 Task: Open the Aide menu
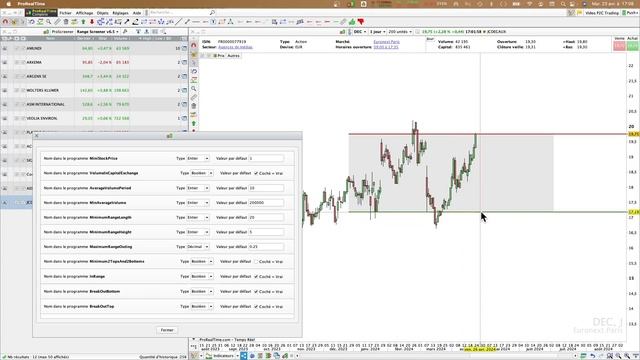[137, 13]
